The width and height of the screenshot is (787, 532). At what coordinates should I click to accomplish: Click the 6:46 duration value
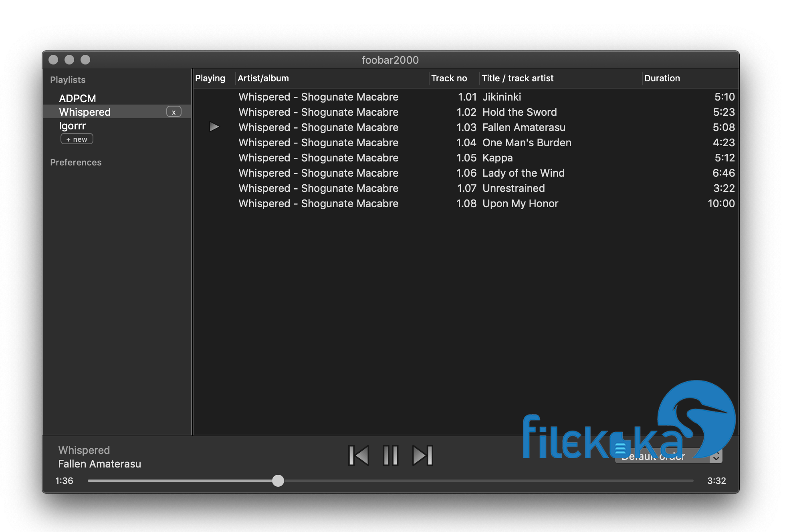point(724,173)
